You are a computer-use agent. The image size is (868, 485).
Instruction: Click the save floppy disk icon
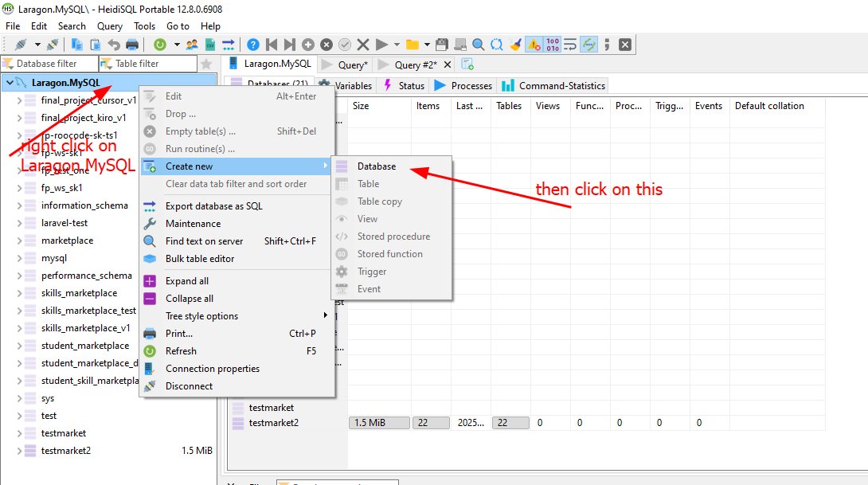coord(442,45)
